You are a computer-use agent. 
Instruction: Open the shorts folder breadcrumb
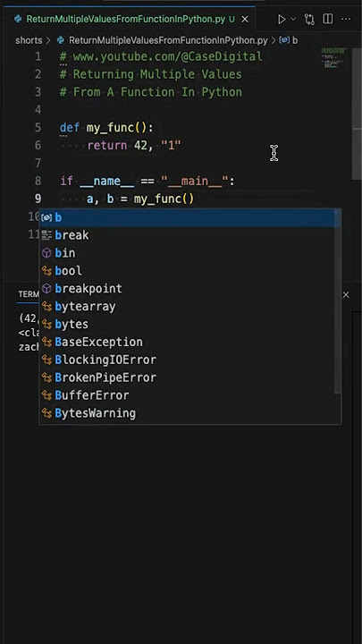[x=29, y=40]
